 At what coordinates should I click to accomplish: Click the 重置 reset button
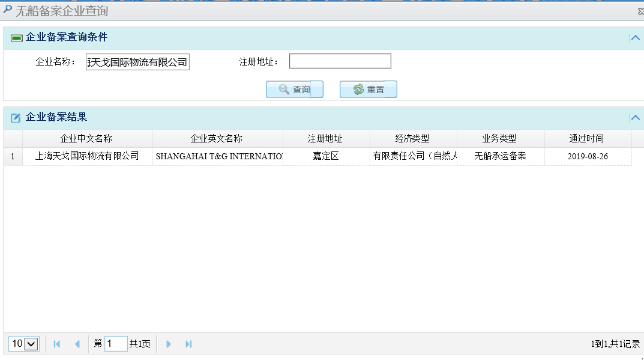(x=369, y=90)
